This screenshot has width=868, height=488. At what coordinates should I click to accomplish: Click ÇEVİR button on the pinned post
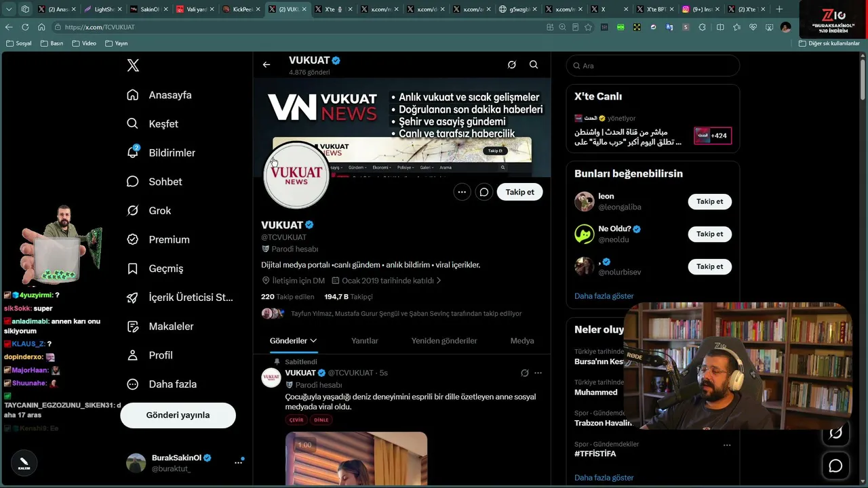[x=297, y=420]
